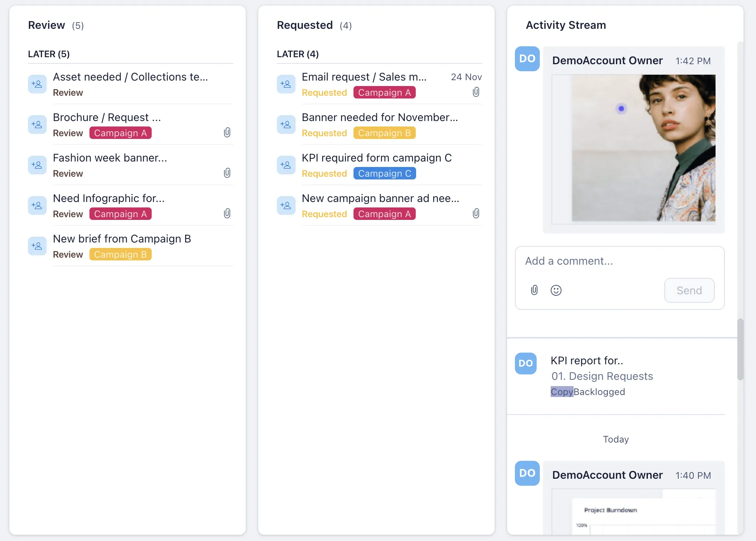This screenshot has height=541, width=756.
Task: Open attachment icon on Email request / Sales card
Action: [476, 92]
